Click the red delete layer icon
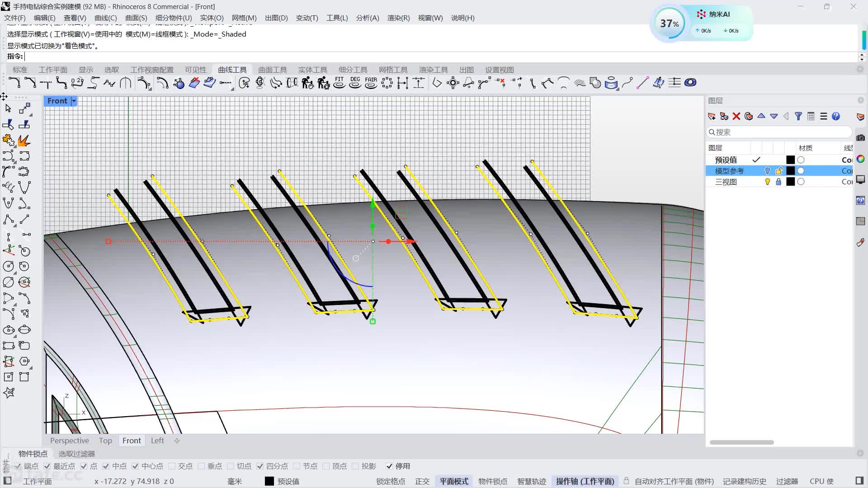This screenshot has height=488, width=868. coord(736,116)
